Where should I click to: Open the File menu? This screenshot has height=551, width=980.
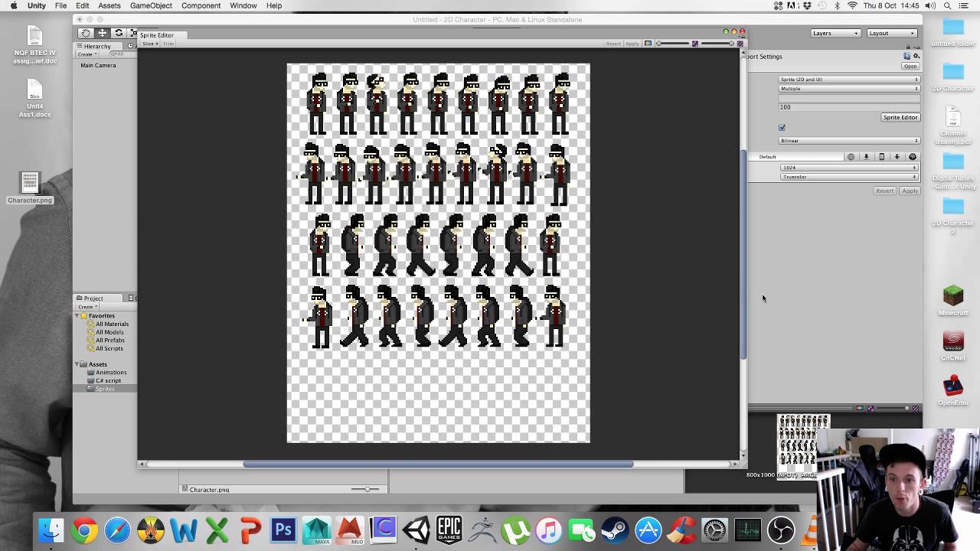(60, 5)
